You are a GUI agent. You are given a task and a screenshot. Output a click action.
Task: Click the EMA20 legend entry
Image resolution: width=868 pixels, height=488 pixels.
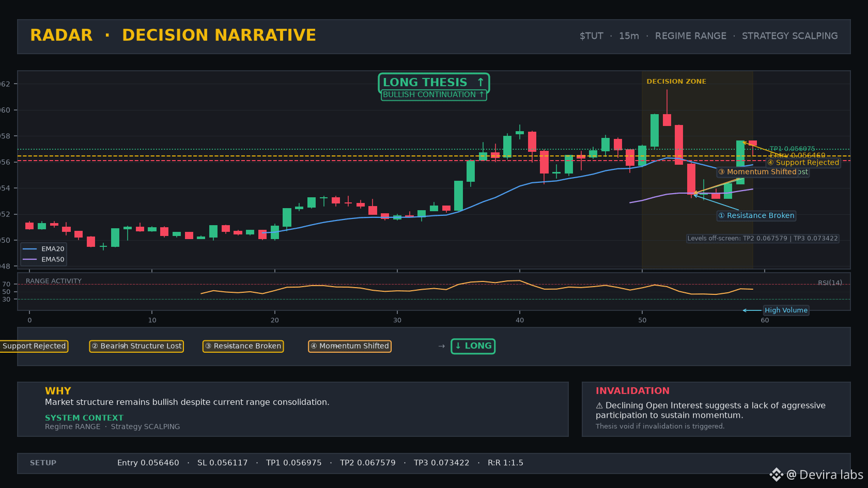pyautogui.click(x=43, y=249)
